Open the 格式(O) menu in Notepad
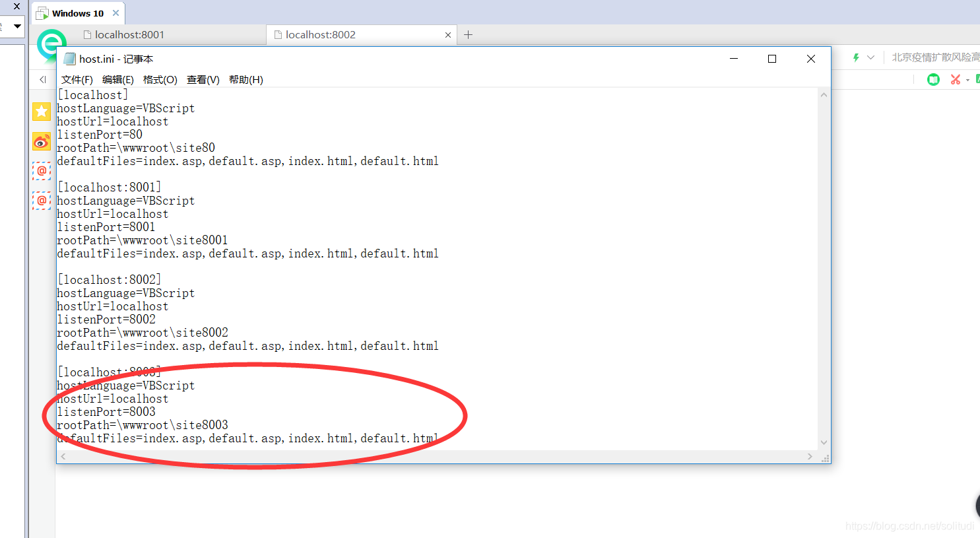980x538 pixels. [160, 80]
